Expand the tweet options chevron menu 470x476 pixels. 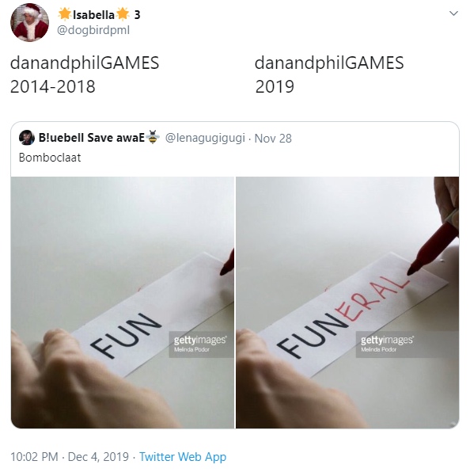(x=453, y=13)
